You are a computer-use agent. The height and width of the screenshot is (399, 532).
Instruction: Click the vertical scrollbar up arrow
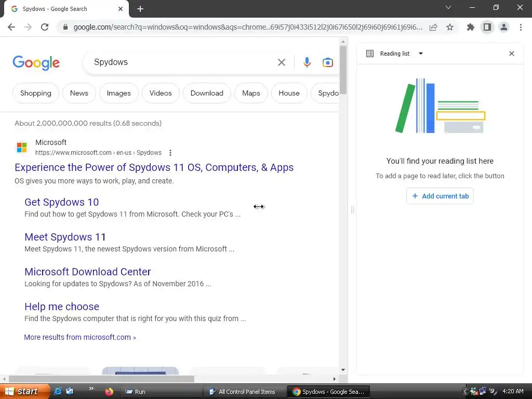point(343,42)
